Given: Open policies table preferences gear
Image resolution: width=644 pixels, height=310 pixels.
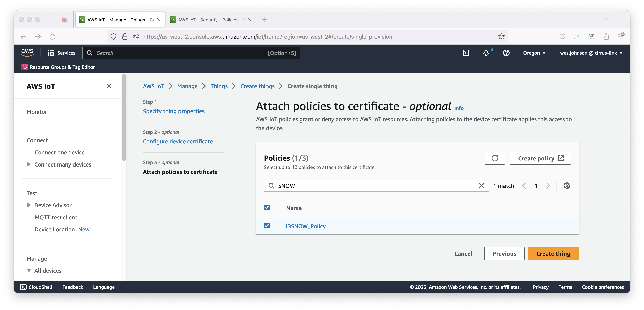Looking at the screenshot, I should tap(566, 186).
